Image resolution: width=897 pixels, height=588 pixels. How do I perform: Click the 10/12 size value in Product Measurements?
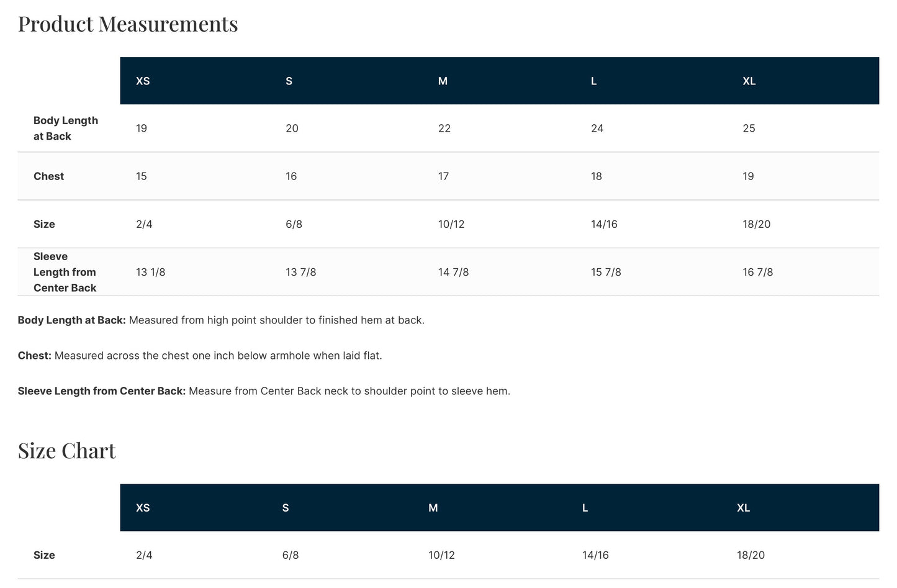(451, 224)
